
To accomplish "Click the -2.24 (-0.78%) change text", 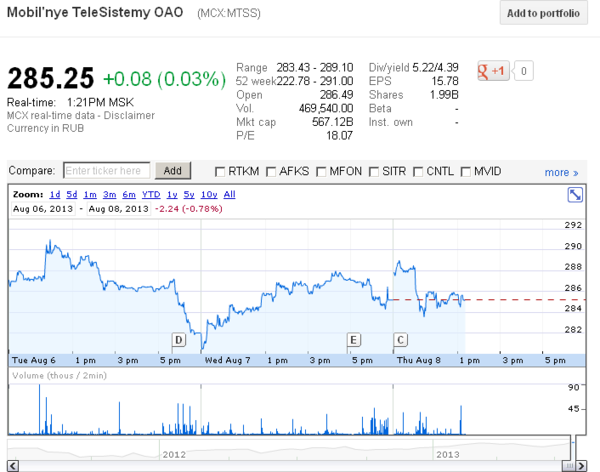I will [x=188, y=209].
